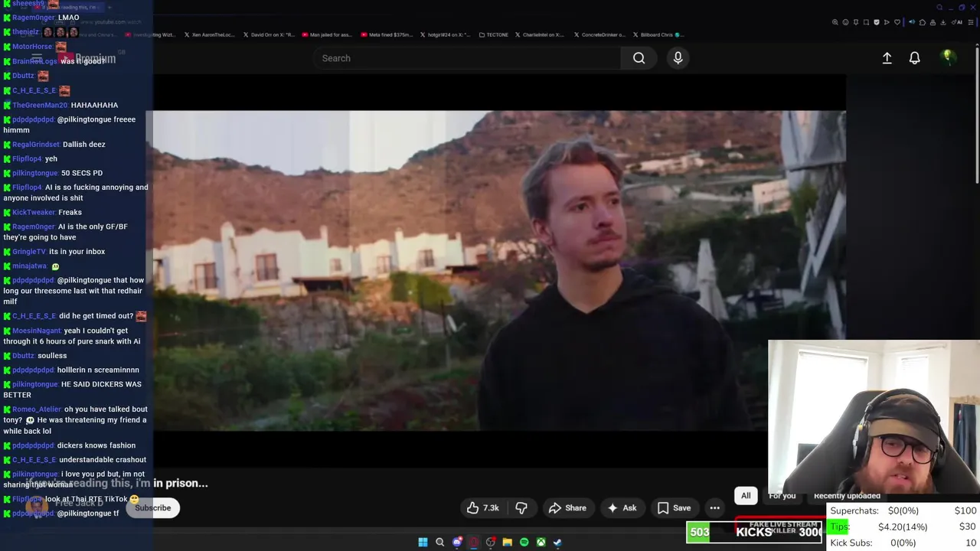
Task: Open the YouTube create/upload icon
Action: point(887,58)
